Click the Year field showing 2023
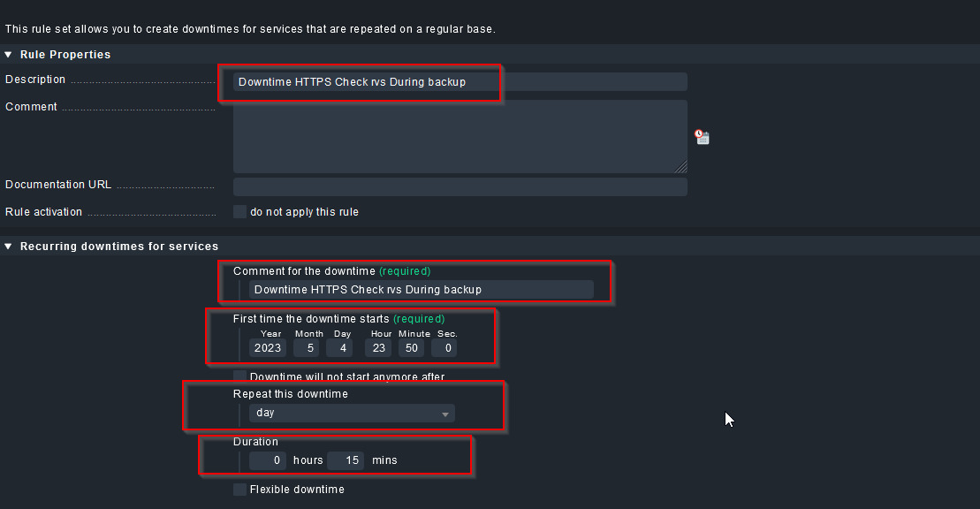 [x=268, y=348]
